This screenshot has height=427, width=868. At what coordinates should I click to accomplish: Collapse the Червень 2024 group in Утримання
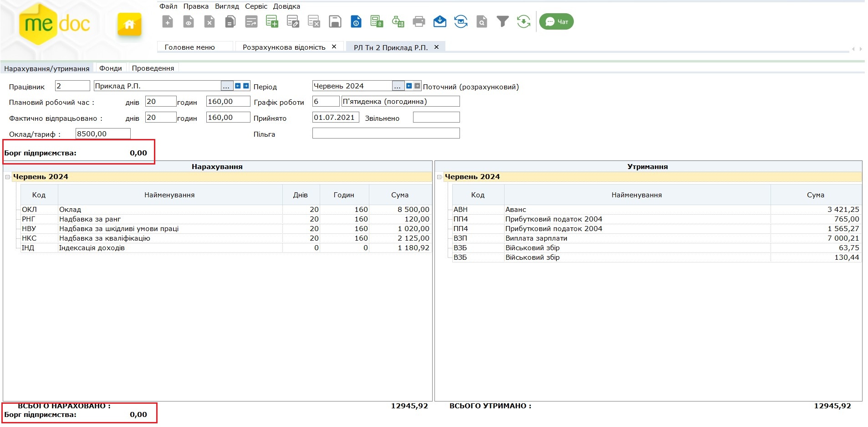[x=439, y=177]
